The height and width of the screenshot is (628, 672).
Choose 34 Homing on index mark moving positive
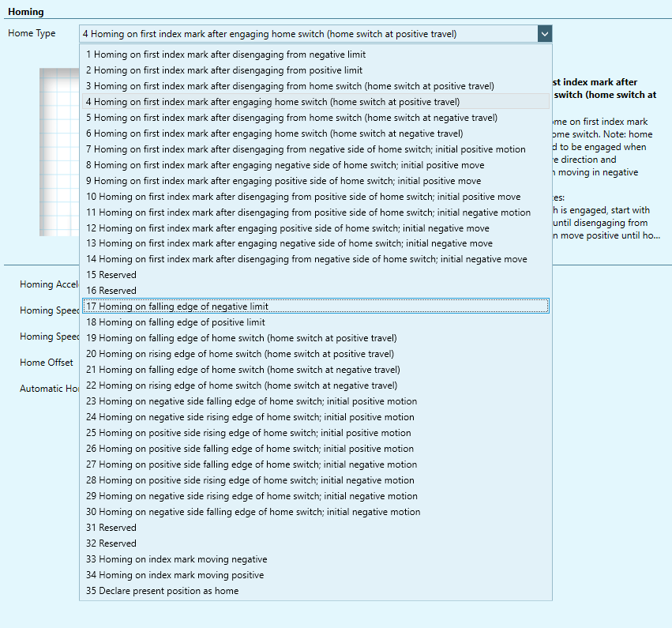coord(315,575)
